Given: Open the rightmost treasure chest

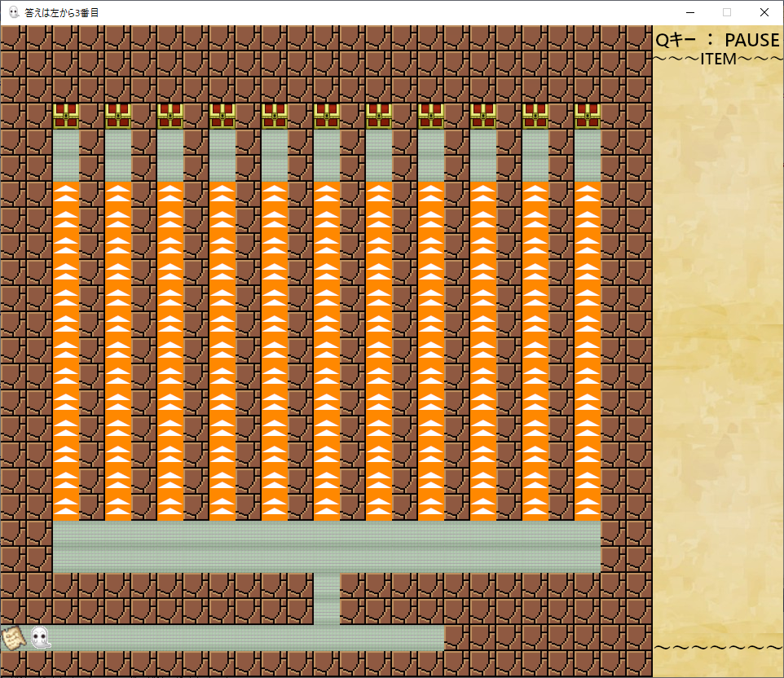Looking at the screenshot, I should point(588,116).
